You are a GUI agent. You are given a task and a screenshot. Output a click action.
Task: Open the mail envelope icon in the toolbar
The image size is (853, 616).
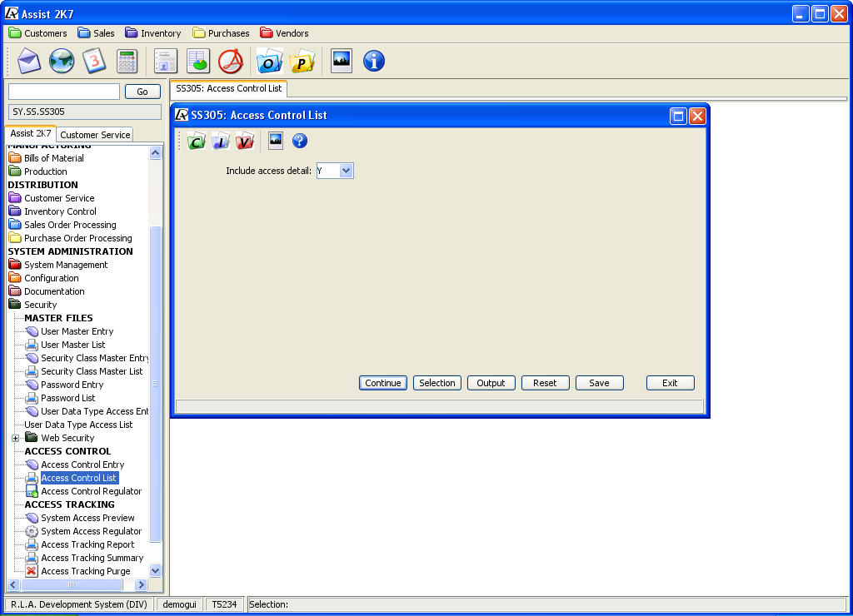click(x=29, y=61)
